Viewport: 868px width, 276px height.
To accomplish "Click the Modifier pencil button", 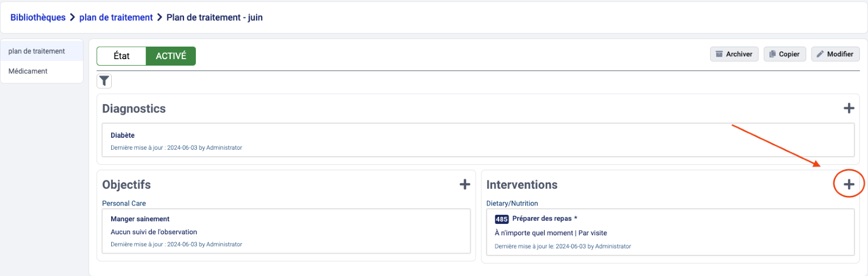I will tap(835, 54).
